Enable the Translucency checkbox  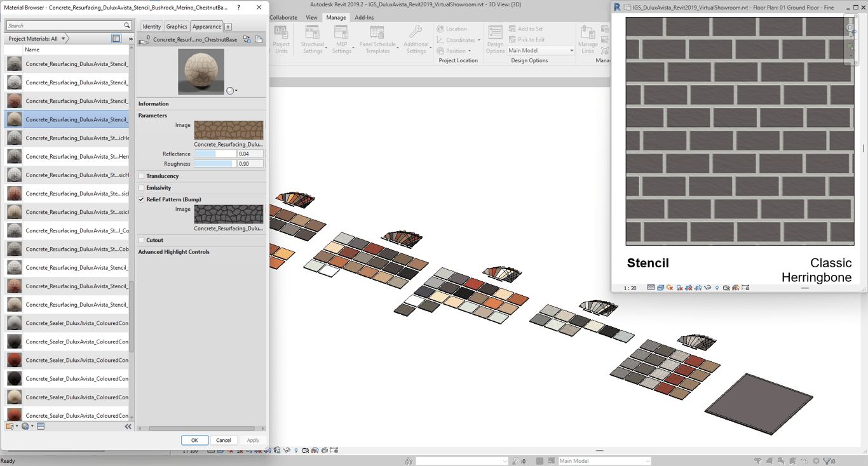(x=142, y=176)
